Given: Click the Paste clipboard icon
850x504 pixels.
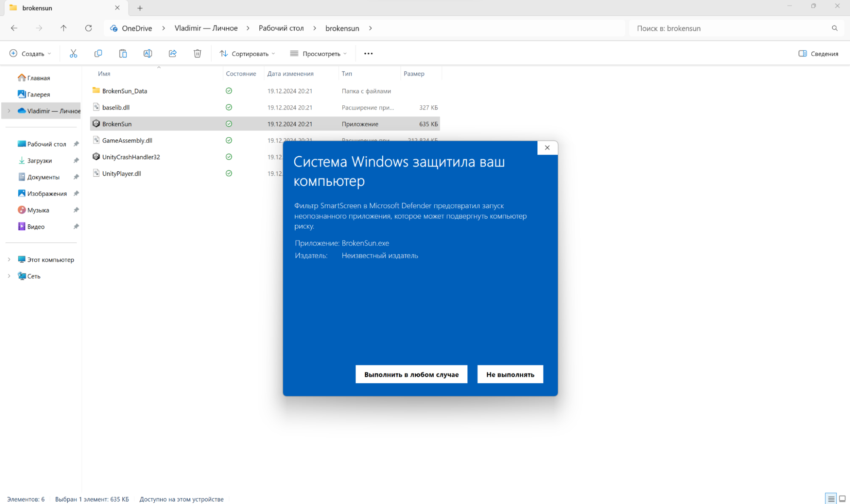Looking at the screenshot, I should [x=123, y=54].
